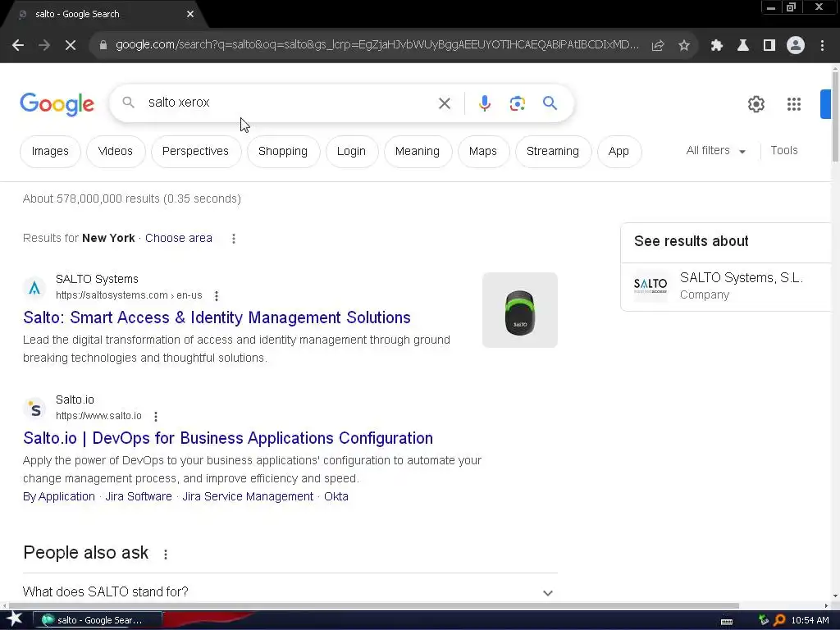Filter results by Images
The width and height of the screenshot is (840, 630).
50,152
